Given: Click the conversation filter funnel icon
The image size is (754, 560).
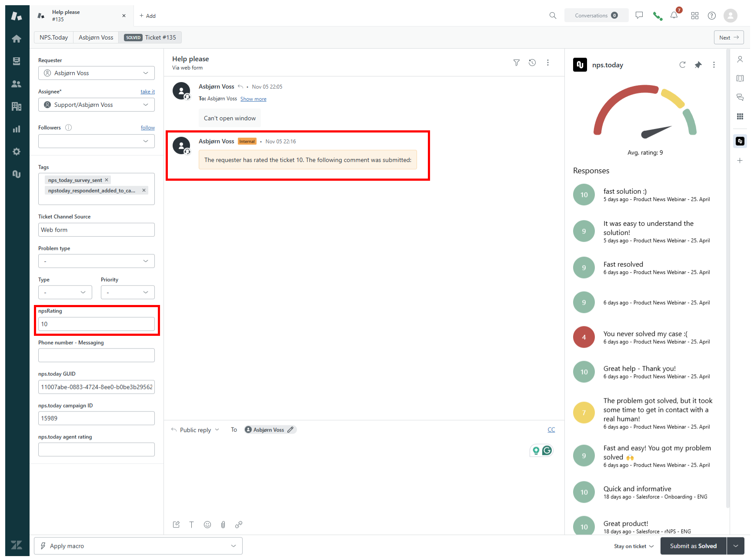Looking at the screenshot, I should pos(516,63).
